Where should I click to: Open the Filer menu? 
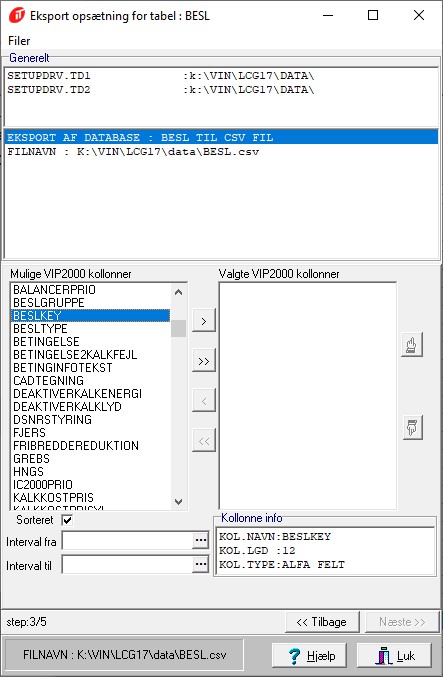tap(19, 41)
